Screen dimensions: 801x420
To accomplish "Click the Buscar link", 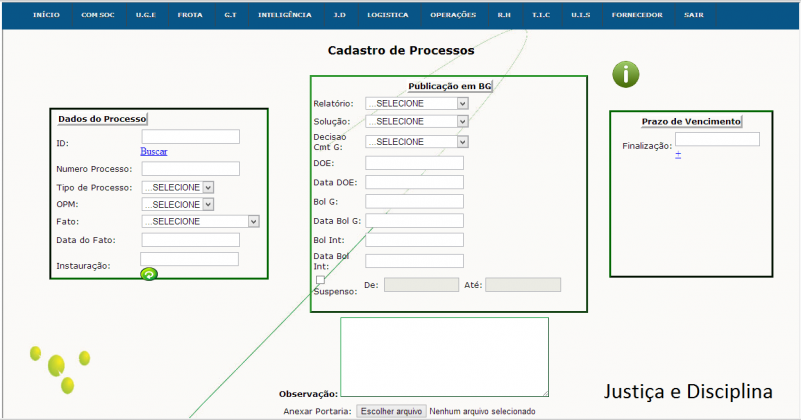I will pyautogui.click(x=154, y=152).
